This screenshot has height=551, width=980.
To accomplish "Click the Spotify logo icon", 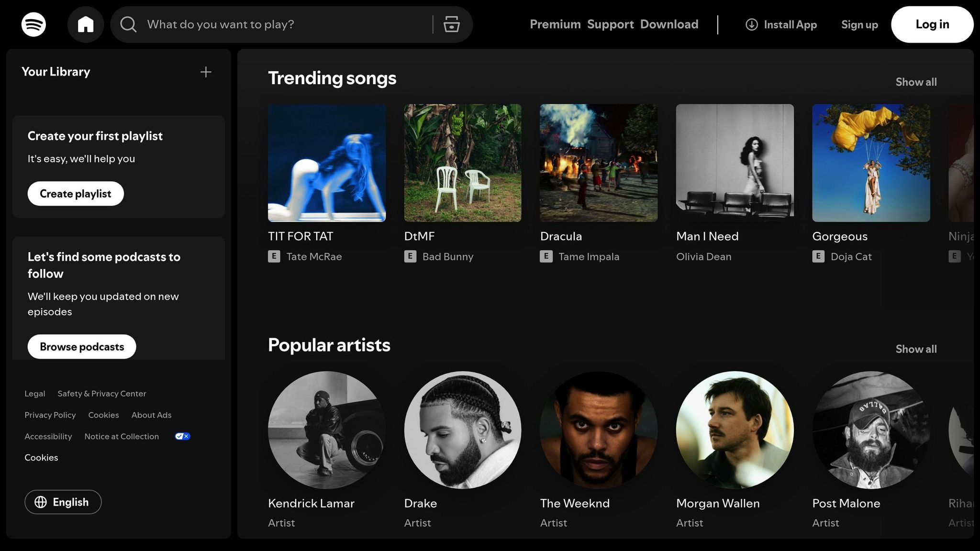I will tap(33, 24).
